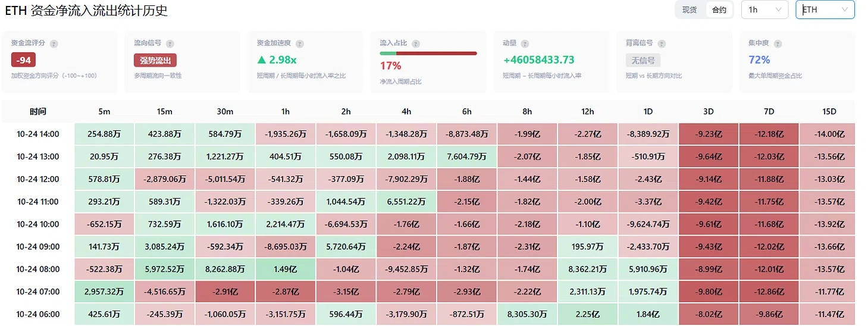868x326 pixels.
Task: Open help icon beside 流入占比
Action: (x=416, y=44)
